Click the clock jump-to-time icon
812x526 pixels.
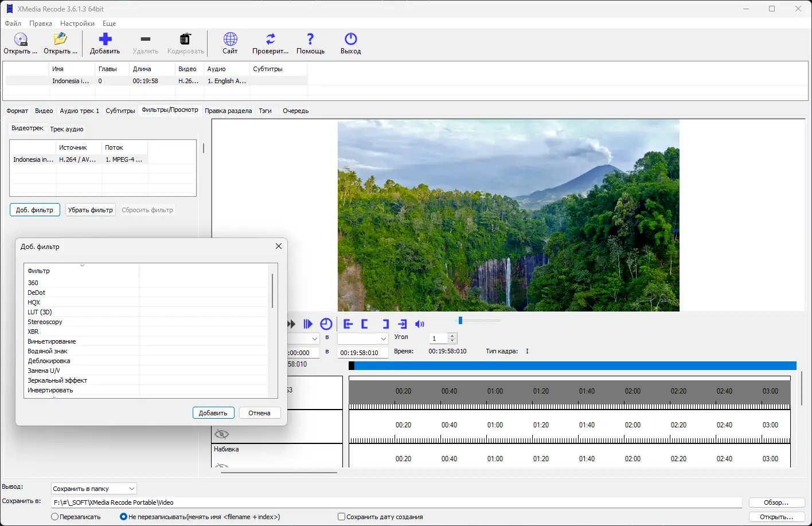[x=326, y=324]
